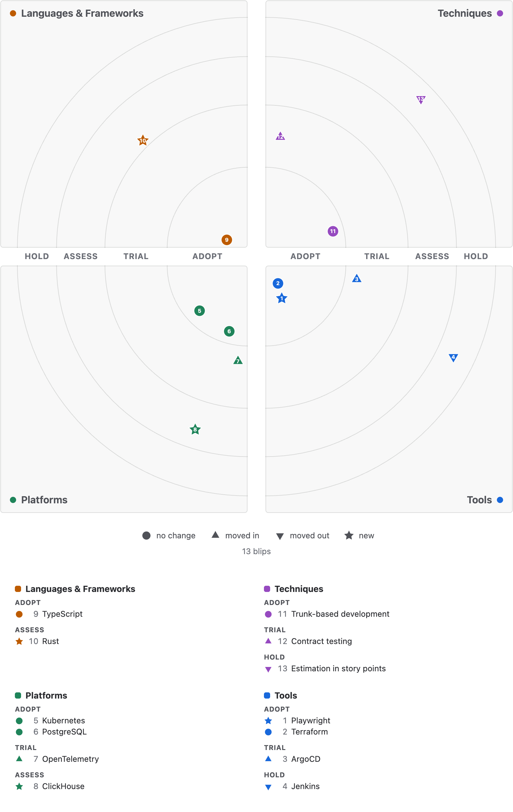
Task: Click Playwright in Tools list
Action: pos(311,721)
